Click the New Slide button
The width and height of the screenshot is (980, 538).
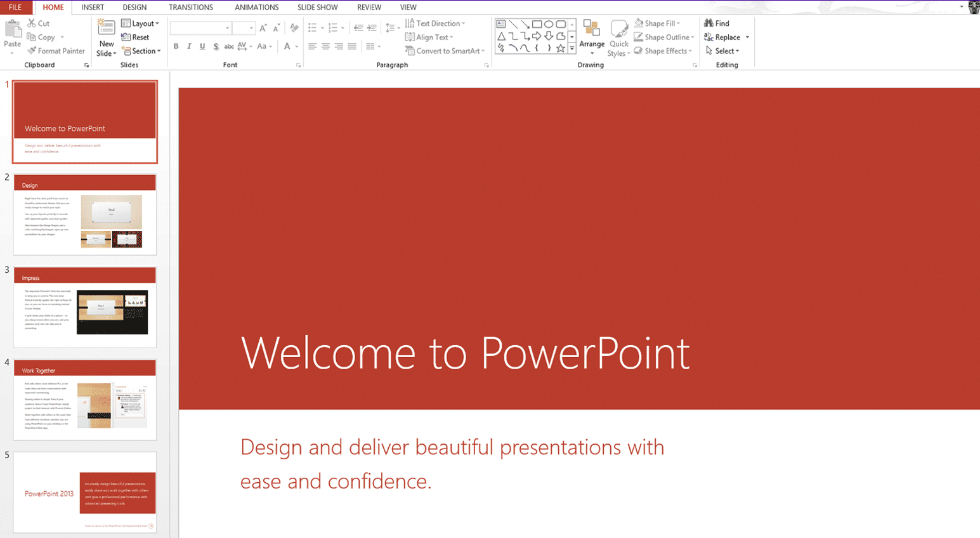click(x=106, y=38)
